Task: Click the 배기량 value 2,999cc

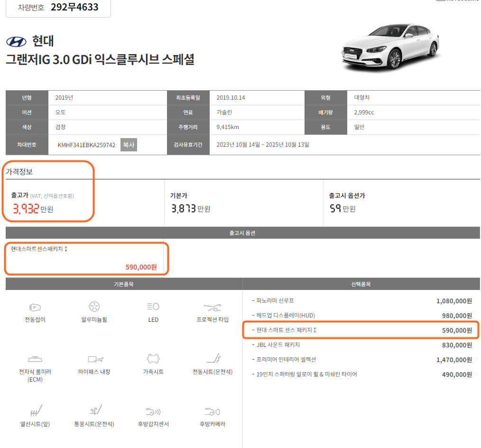Action: click(x=364, y=112)
